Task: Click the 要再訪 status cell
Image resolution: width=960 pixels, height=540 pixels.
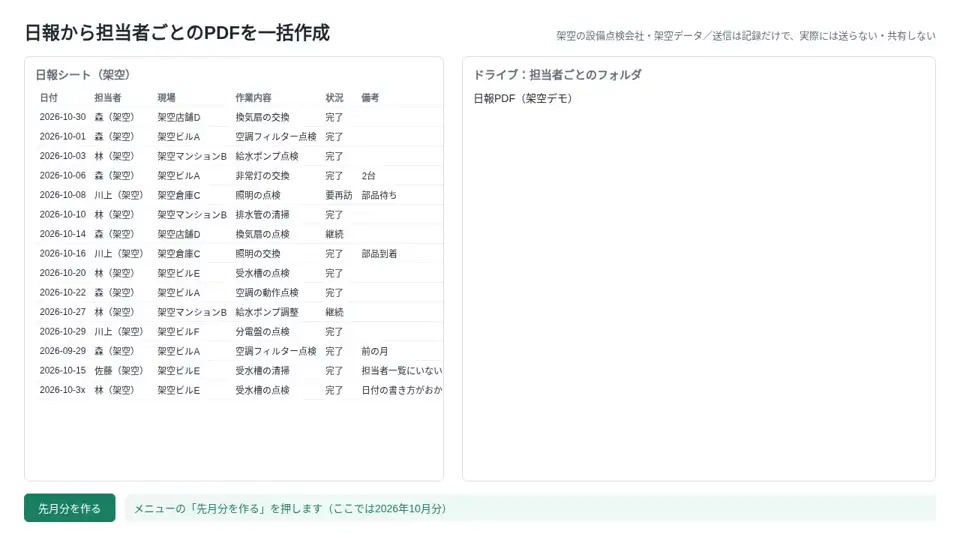Action: coord(339,195)
